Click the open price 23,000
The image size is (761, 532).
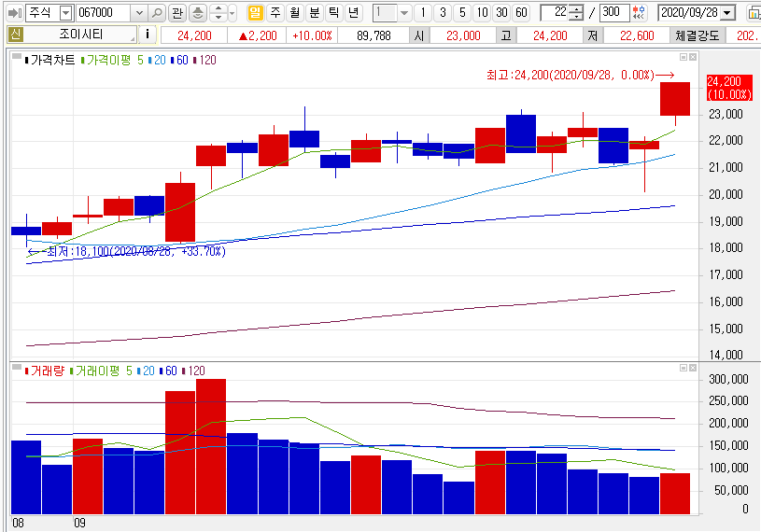tap(463, 35)
